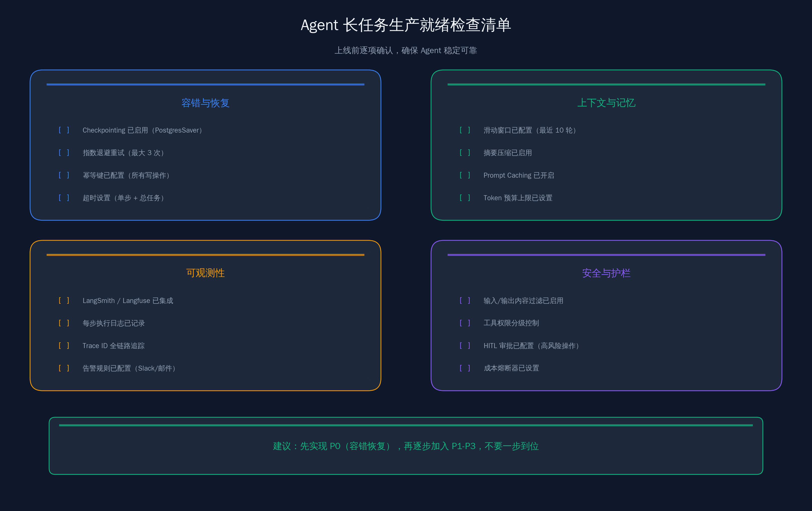Check the HITL 审批已配置 checkbox
Viewport: 812px width, 511px height.
[x=465, y=345]
